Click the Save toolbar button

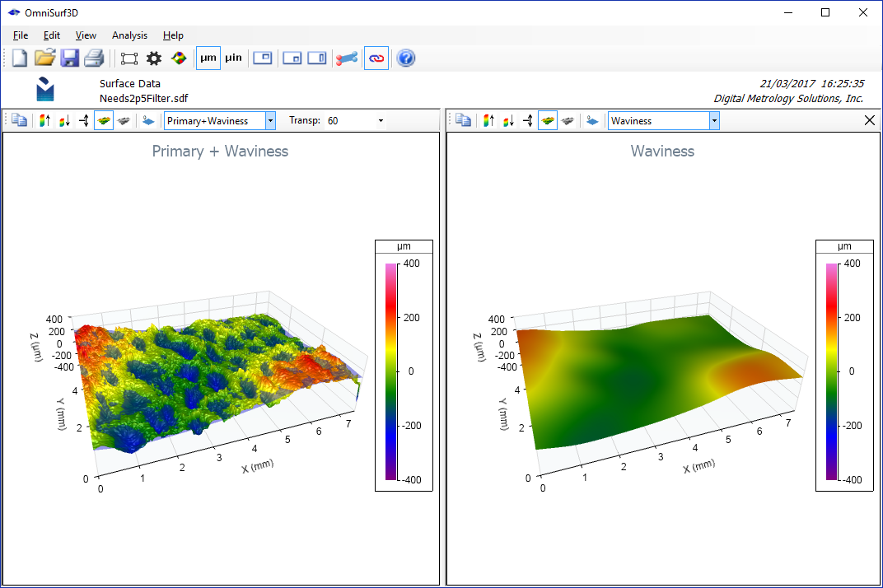[x=69, y=58]
